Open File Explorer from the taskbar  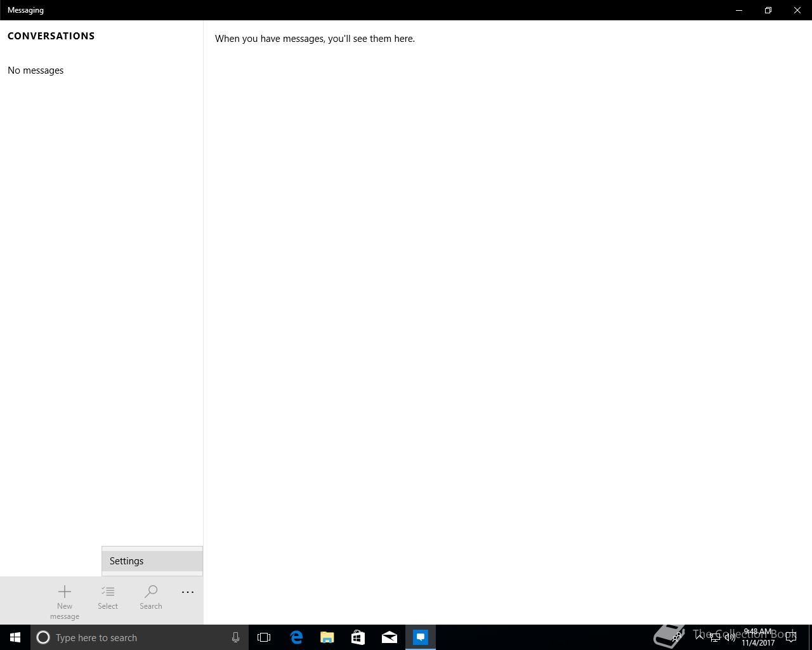point(327,637)
